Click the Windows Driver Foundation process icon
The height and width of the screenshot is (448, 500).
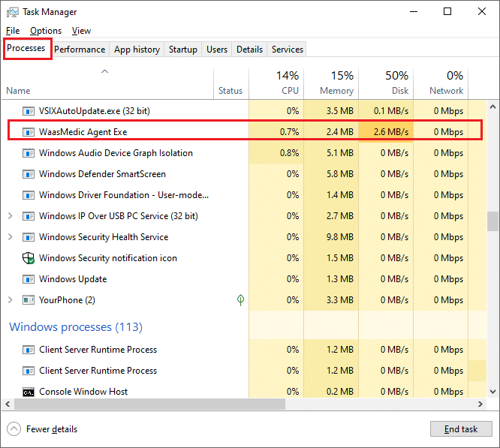coord(29,195)
